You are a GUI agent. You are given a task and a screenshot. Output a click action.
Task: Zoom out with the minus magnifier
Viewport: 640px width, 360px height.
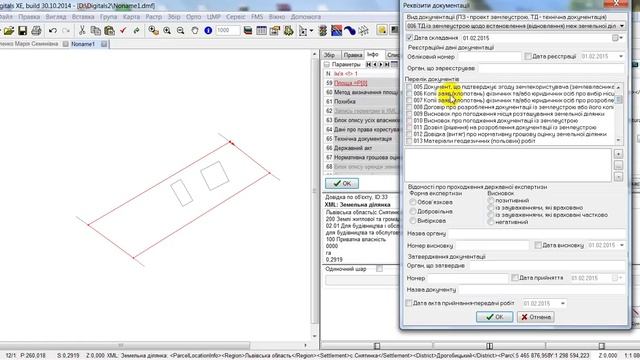click(x=180, y=31)
